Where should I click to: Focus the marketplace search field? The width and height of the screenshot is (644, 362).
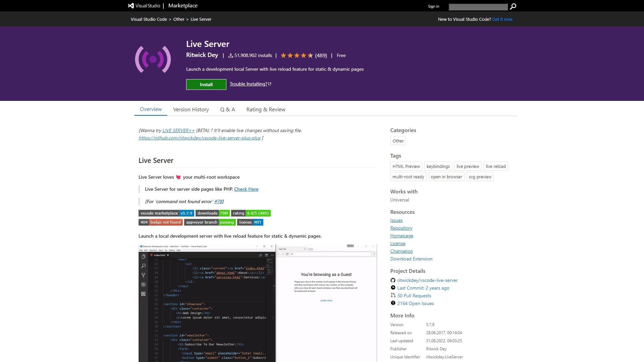click(x=478, y=7)
